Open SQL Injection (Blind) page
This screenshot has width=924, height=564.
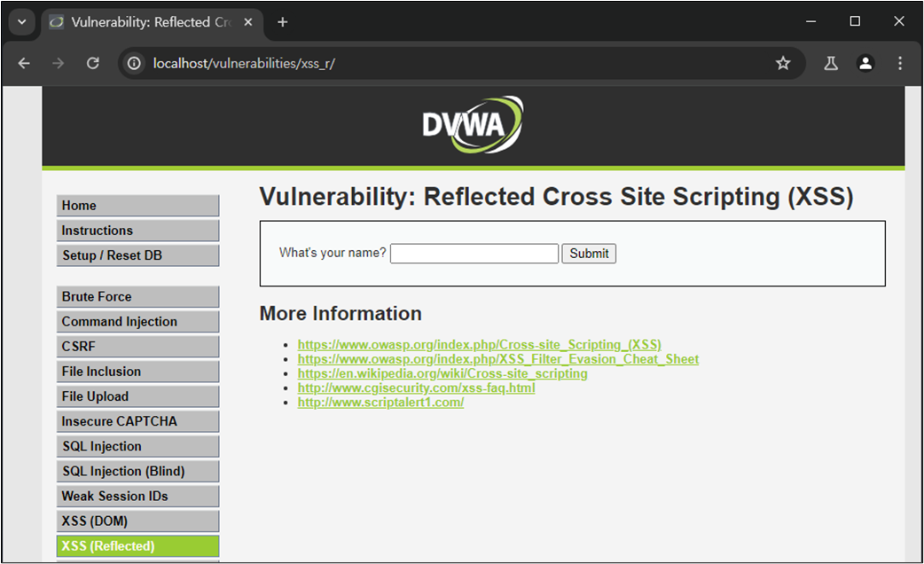coord(138,471)
